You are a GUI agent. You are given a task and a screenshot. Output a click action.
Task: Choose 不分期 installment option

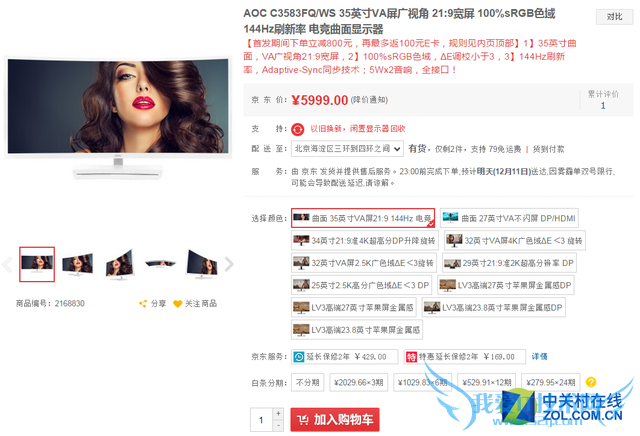pyautogui.click(x=307, y=383)
